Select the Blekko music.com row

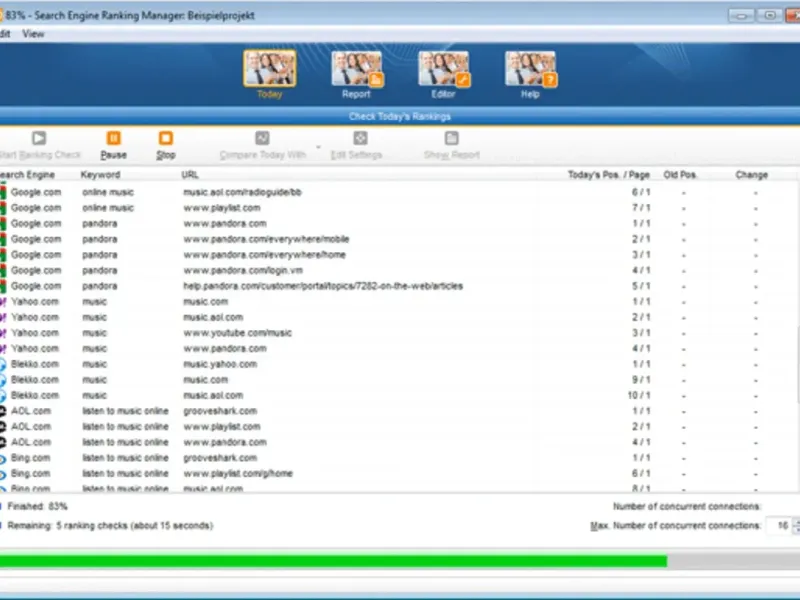398,380
